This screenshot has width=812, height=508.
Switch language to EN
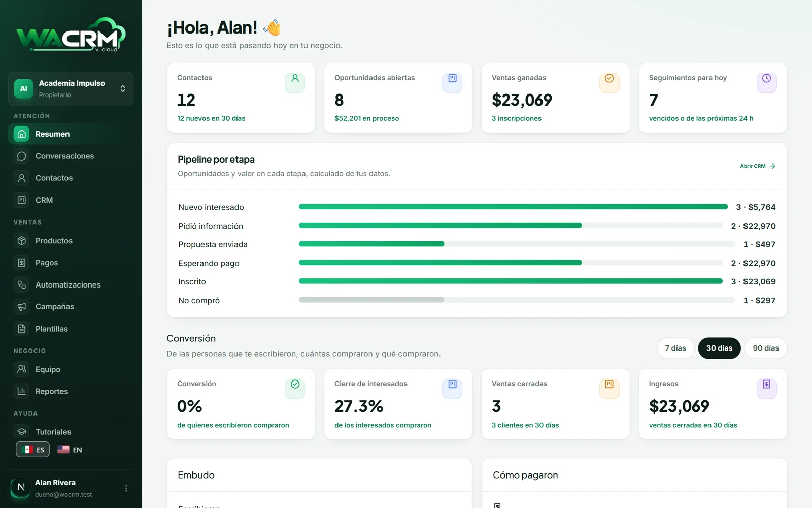70,450
